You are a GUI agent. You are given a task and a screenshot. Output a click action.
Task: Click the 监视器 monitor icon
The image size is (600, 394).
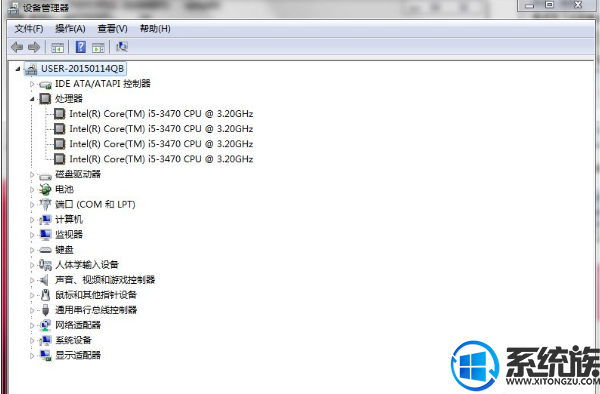(45, 234)
